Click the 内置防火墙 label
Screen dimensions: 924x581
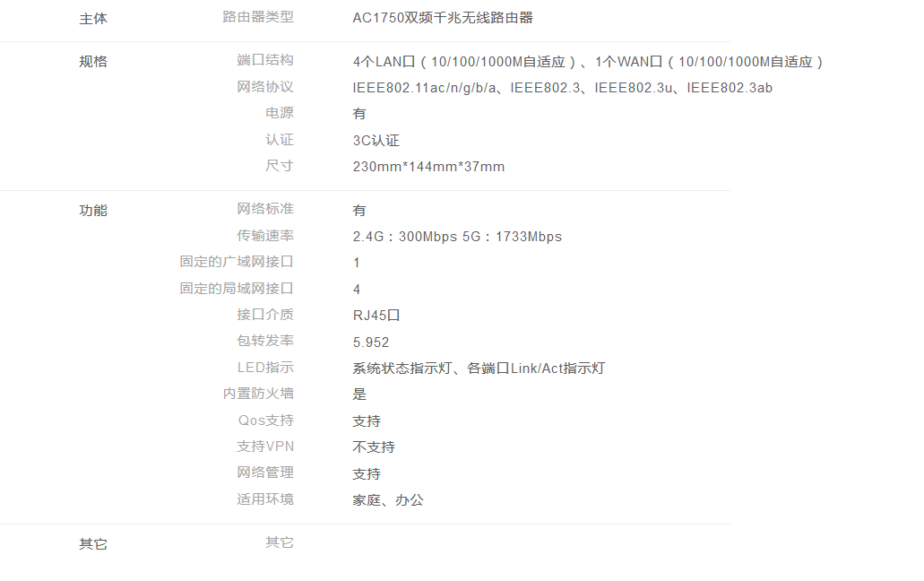(x=257, y=394)
